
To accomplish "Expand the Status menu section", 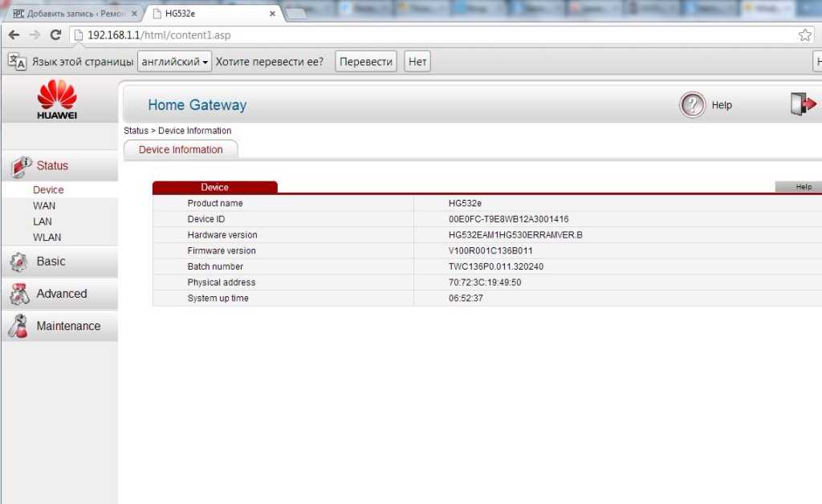I will (59, 166).
